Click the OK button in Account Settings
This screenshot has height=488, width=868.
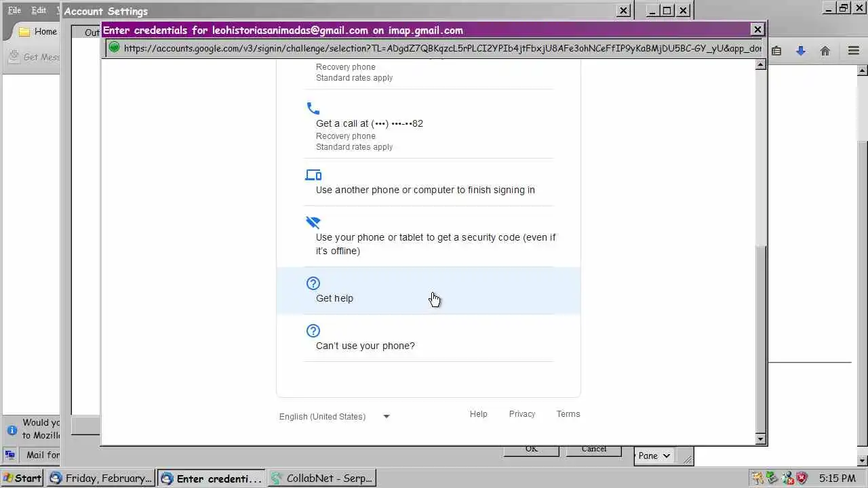pos(531,449)
